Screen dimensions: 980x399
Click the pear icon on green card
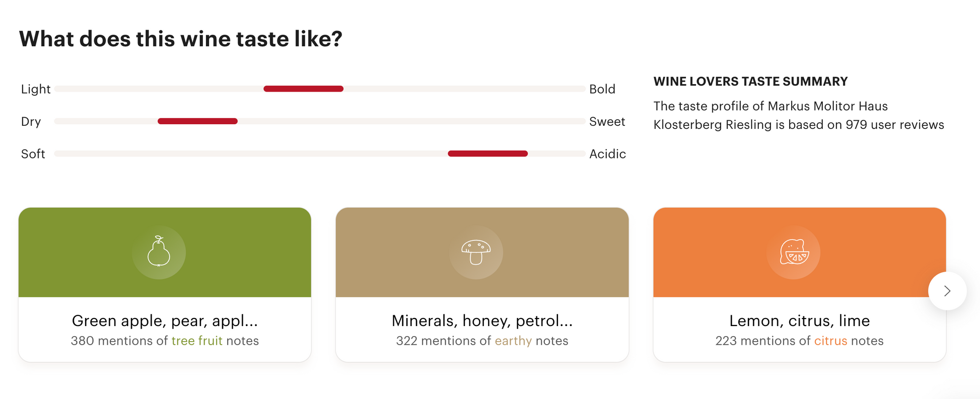[159, 252]
